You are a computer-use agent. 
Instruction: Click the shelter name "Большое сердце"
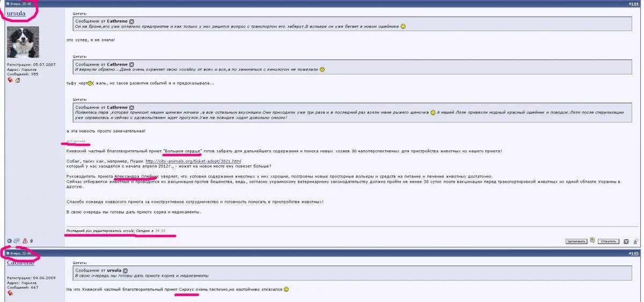click(x=182, y=151)
